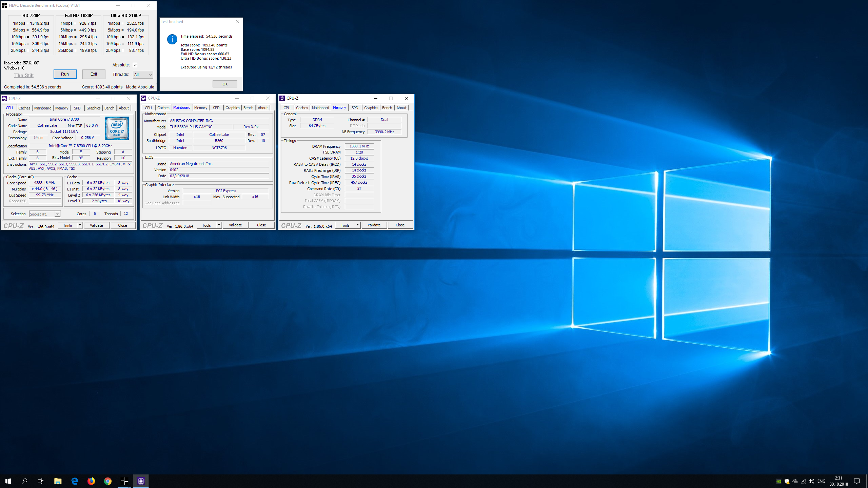868x488 pixels.
Task: Click CPU-Z title icon of Mainboard window
Action: (x=143, y=98)
